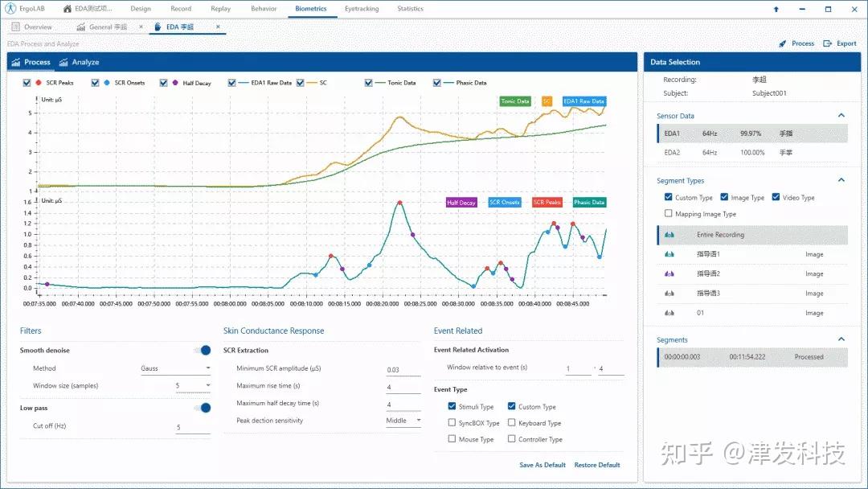The image size is (868, 489).
Task: Click the Export icon at top right
Action: coord(827,43)
